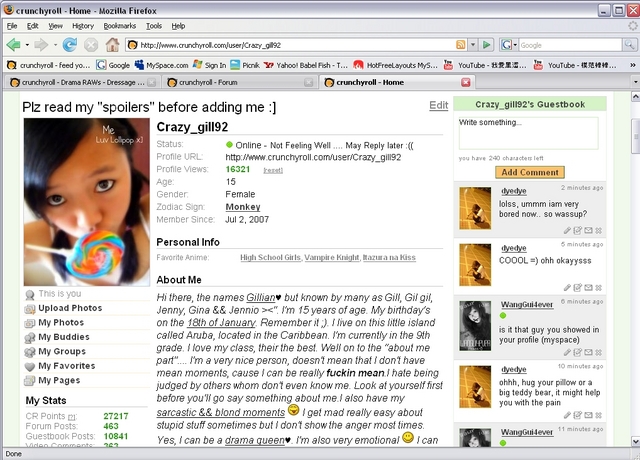This screenshot has width=640, height=460.
Task: Click the guestbook Write something box
Action: click(x=529, y=133)
